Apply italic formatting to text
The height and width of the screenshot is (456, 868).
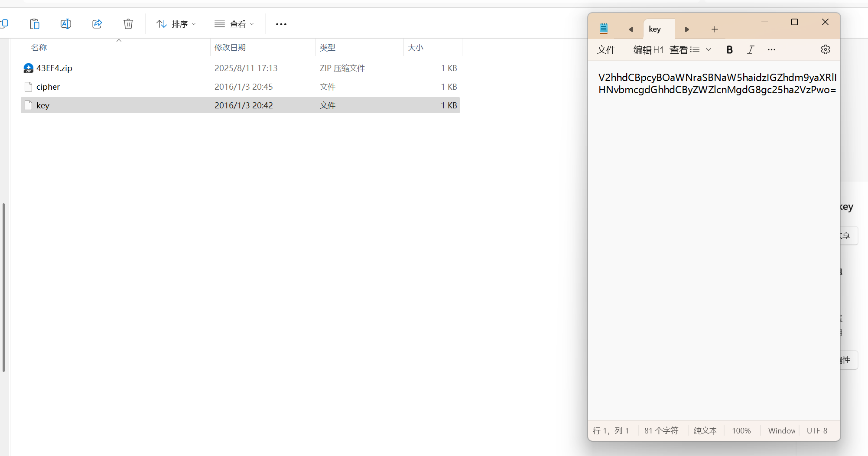click(x=751, y=49)
